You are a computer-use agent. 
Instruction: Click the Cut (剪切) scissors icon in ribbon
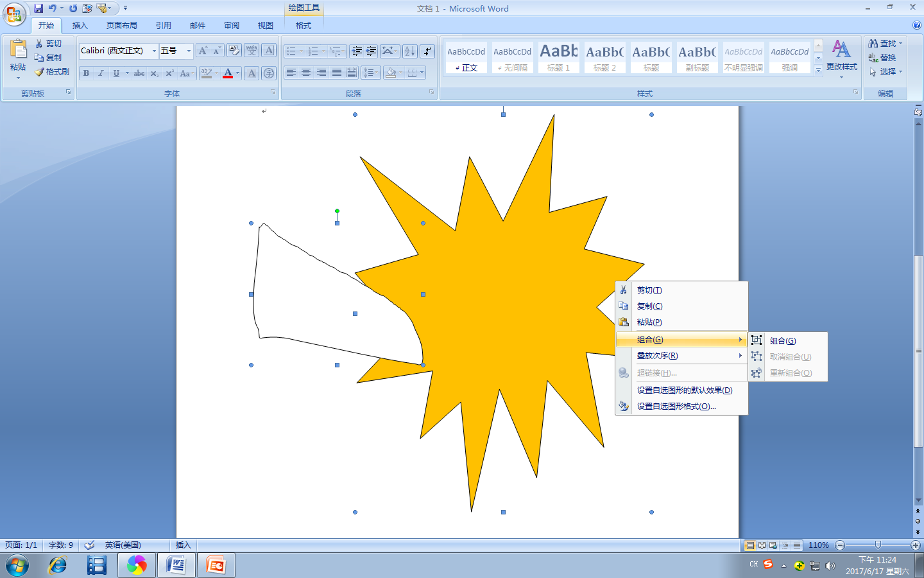pyautogui.click(x=39, y=44)
